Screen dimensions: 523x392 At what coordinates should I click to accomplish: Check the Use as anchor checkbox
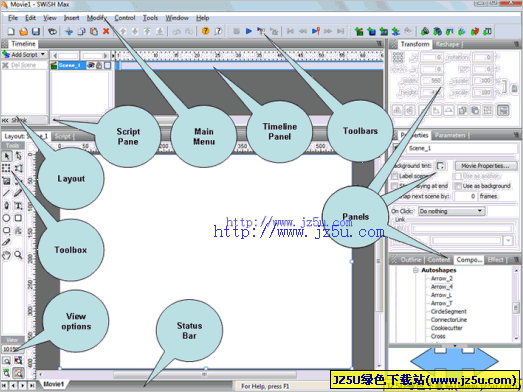[458, 176]
